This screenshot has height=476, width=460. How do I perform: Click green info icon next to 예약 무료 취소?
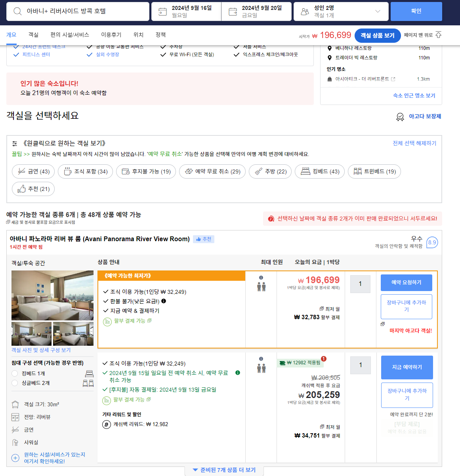pyautogui.click(x=238, y=373)
